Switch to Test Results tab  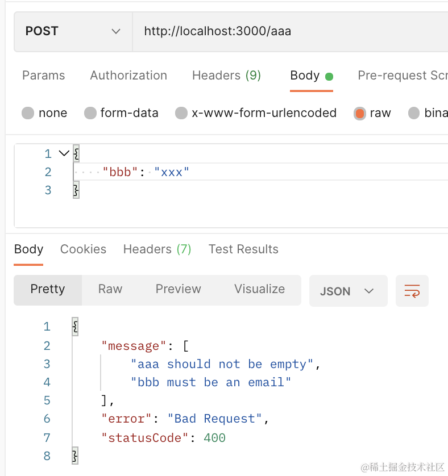click(x=243, y=249)
